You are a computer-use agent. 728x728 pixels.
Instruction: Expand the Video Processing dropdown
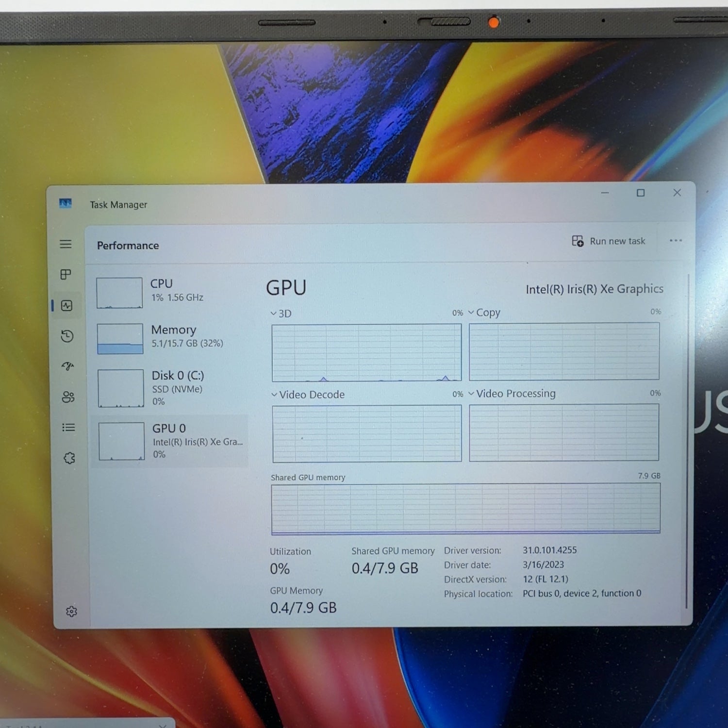click(512, 394)
